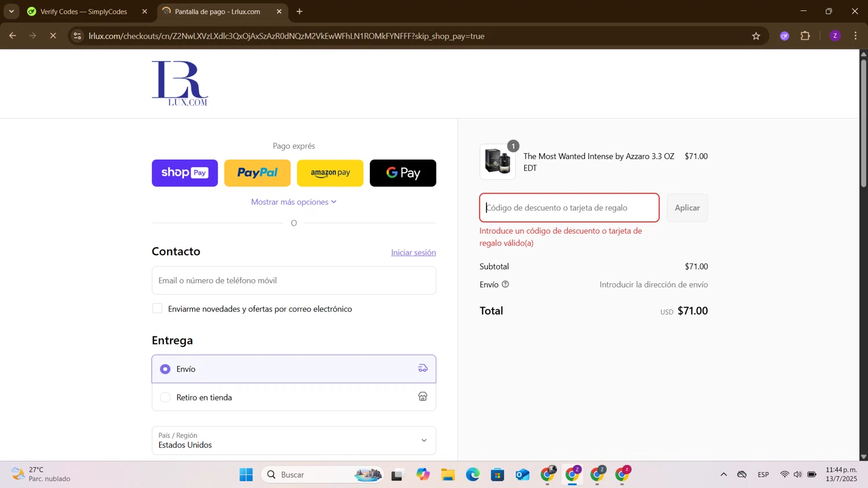Click the Aplicar discount button
868x488 pixels.
pos(687,208)
